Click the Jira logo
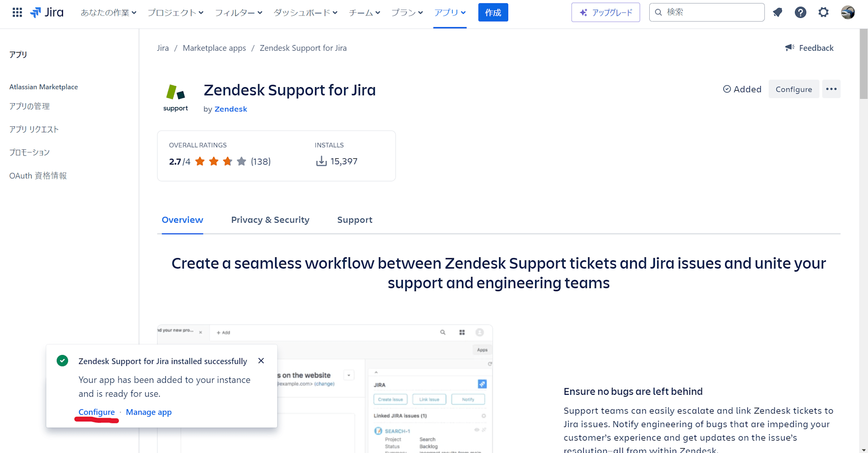 [47, 12]
